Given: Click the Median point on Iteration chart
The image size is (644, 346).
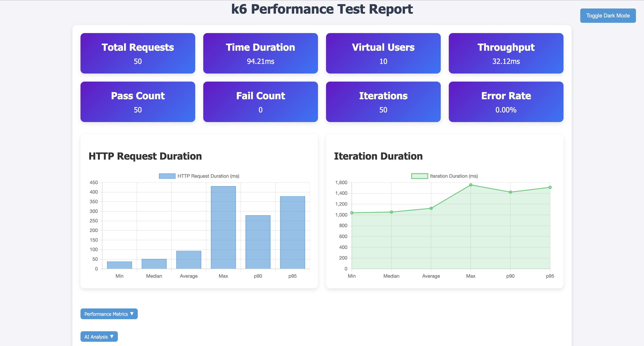Looking at the screenshot, I should [391, 212].
